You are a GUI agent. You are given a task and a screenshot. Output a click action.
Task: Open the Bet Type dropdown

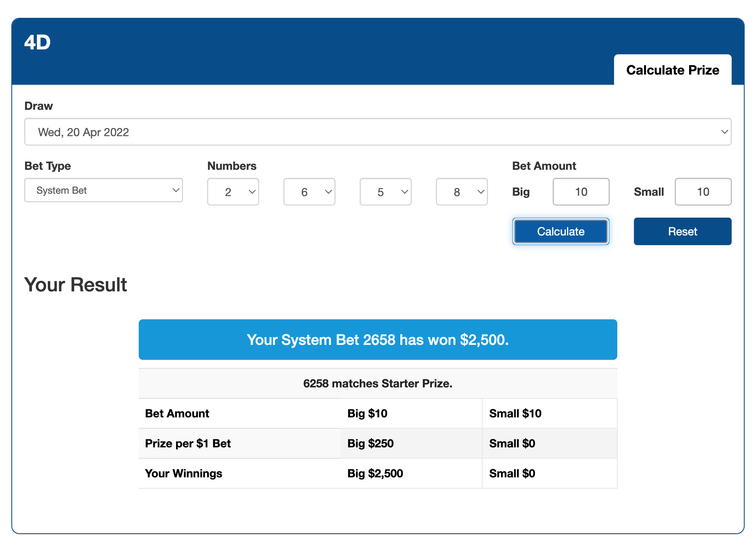pos(103,190)
